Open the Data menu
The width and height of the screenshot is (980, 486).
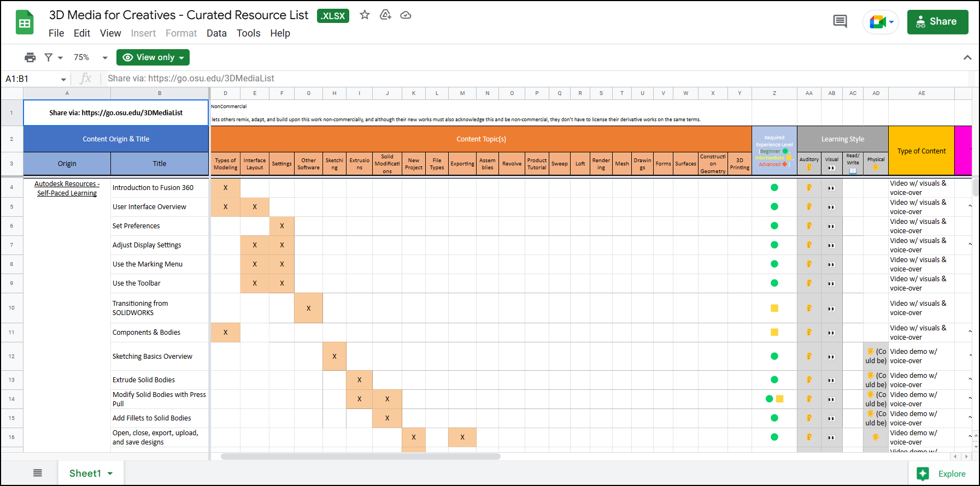click(x=216, y=33)
